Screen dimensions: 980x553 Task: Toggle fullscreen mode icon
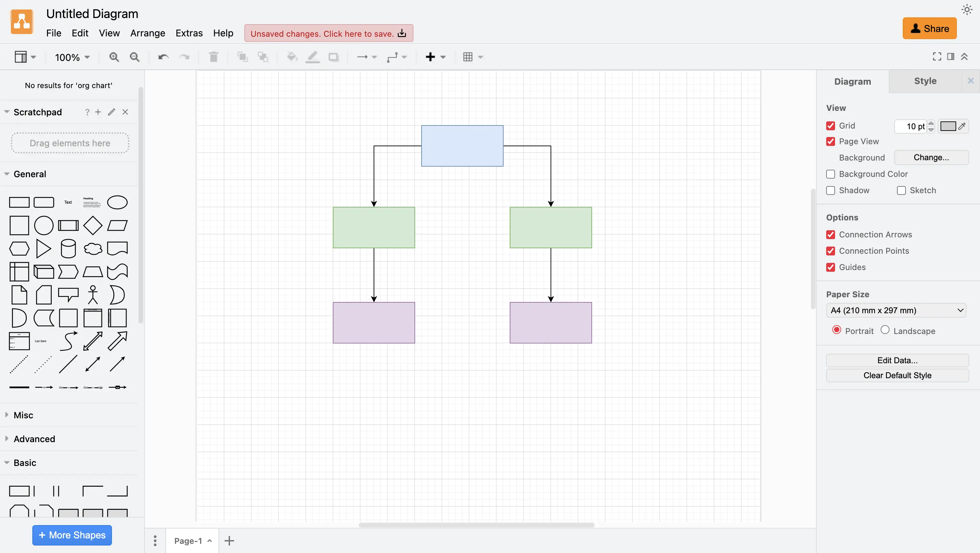(x=937, y=57)
